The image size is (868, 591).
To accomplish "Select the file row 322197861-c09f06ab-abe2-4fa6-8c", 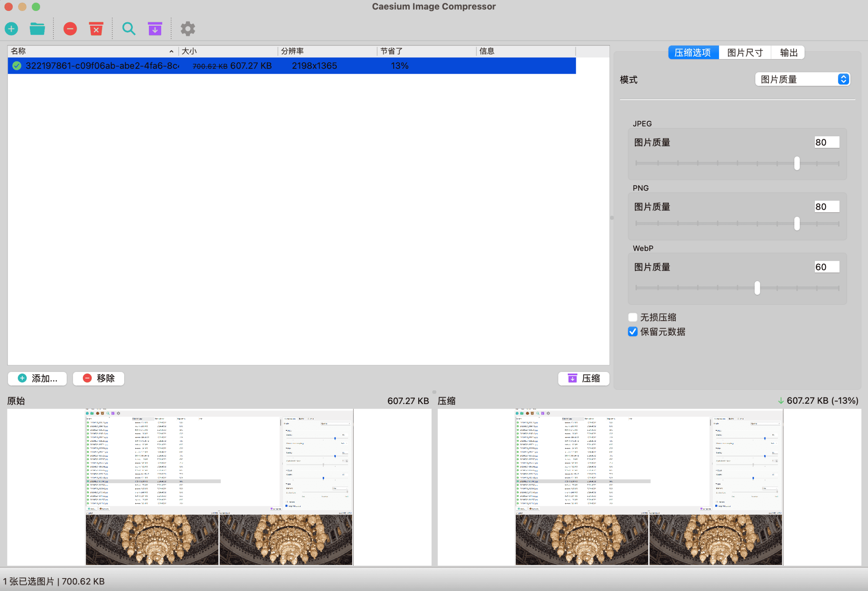I will [292, 66].
